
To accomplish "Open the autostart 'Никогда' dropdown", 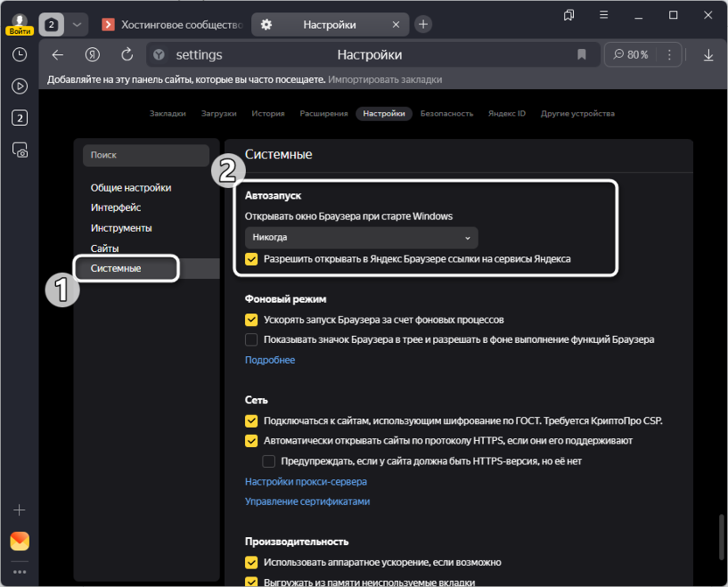I will coord(361,237).
